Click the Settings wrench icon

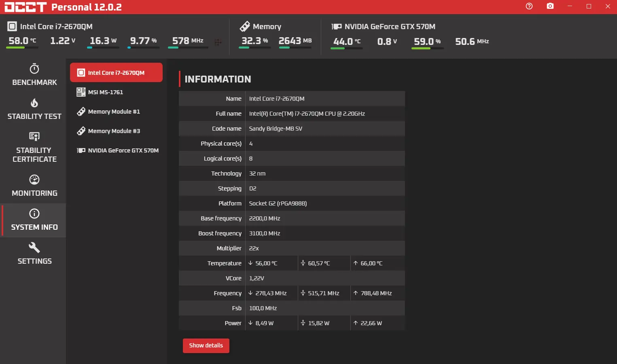[34, 247]
